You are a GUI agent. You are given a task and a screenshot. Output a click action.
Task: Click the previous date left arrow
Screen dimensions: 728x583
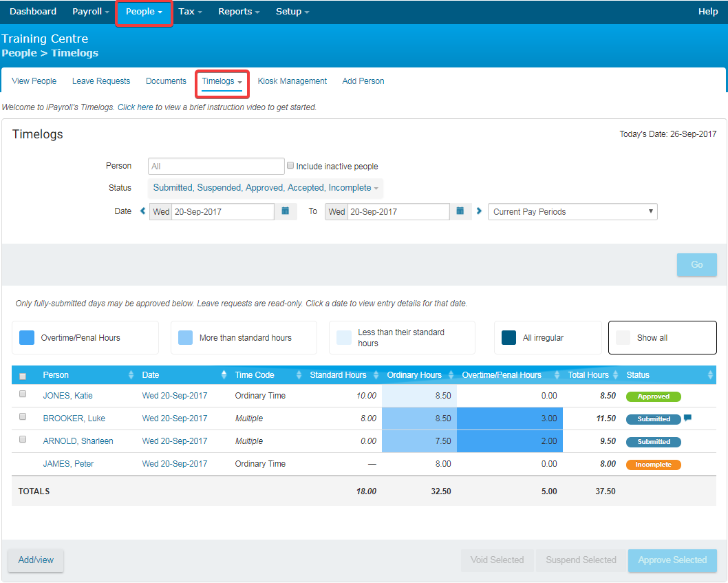pyautogui.click(x=143, y=211)
